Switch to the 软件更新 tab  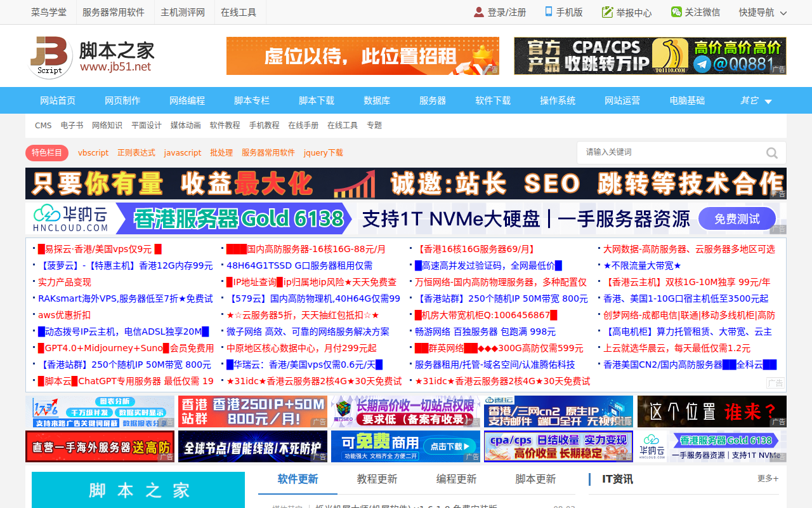point(298,479)
